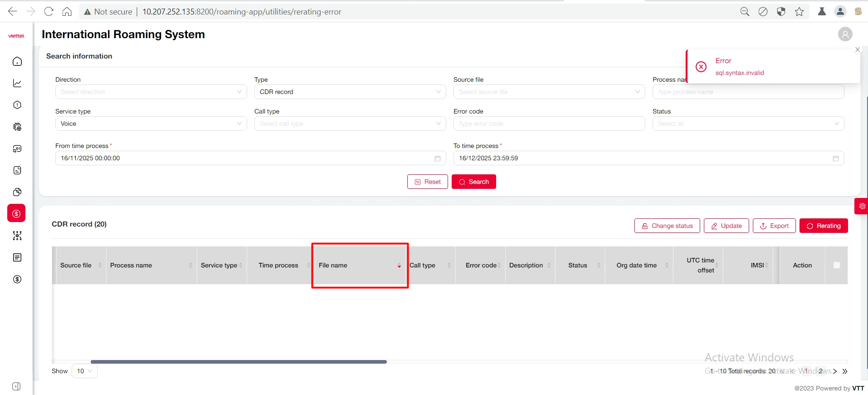Open calendar icon in From time process
This screenshot has height=395, width=868.
coord(438,158)
